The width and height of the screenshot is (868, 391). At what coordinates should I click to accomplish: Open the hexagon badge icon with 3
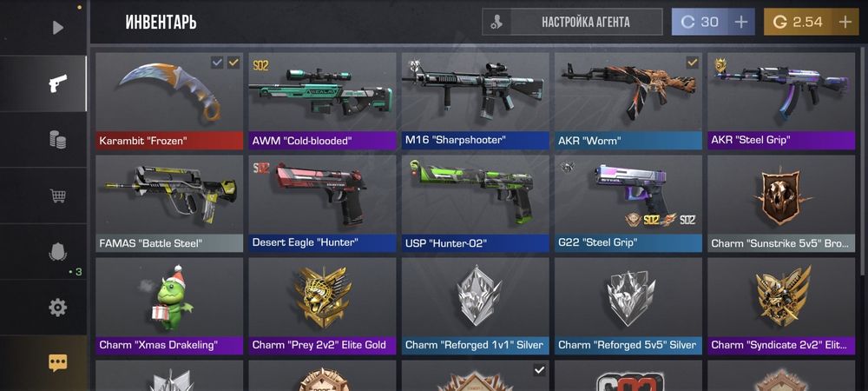pyautogui.click(x=57, y=252)
